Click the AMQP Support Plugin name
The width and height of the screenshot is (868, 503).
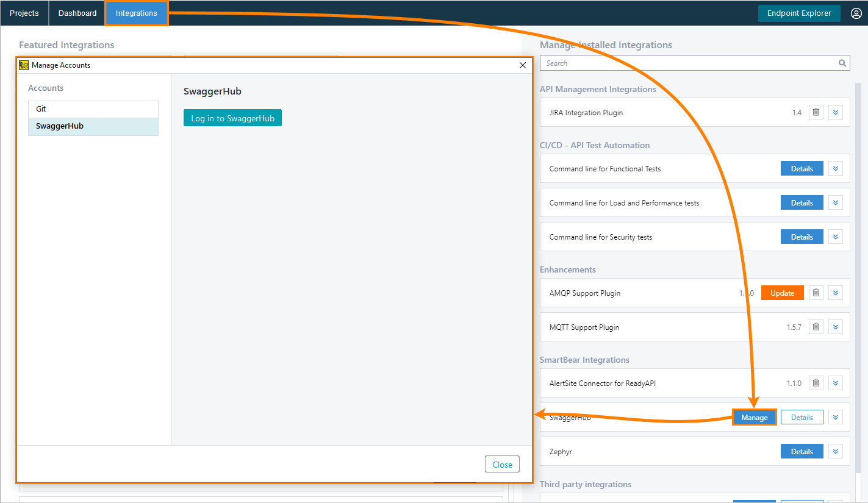tap(585, 293)
